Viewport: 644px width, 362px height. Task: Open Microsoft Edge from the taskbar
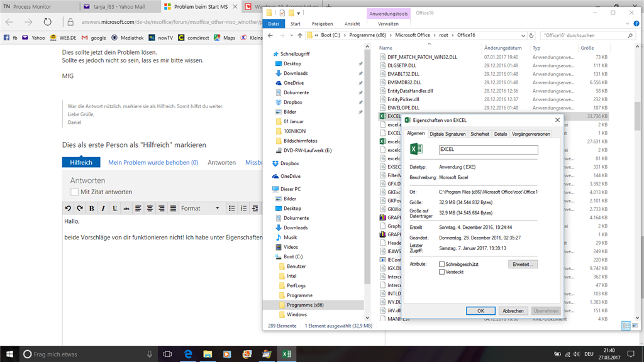coord(187,354)
